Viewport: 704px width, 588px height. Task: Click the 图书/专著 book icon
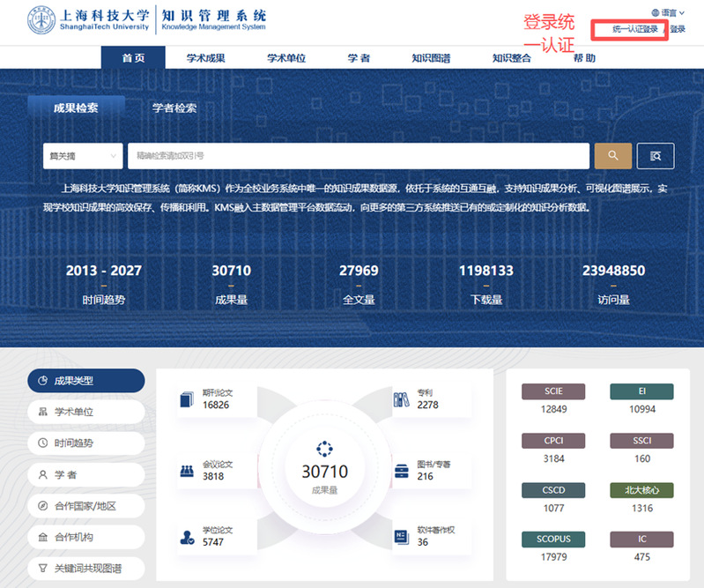tap(402, 470)
